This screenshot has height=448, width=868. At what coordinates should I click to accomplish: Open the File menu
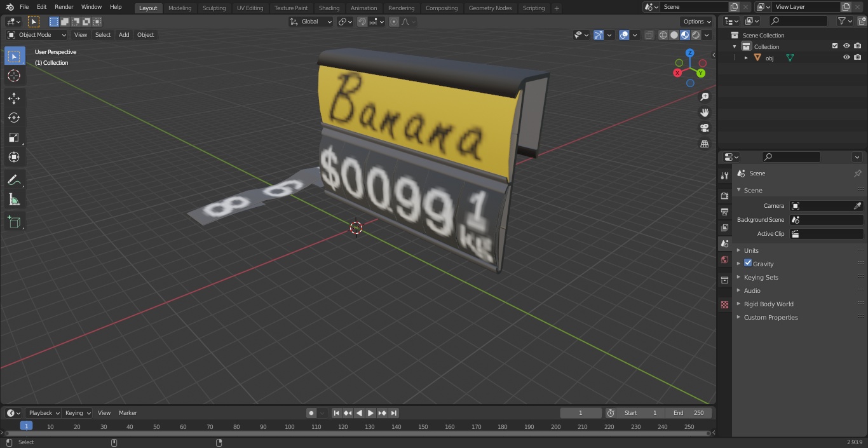[24, 7]
